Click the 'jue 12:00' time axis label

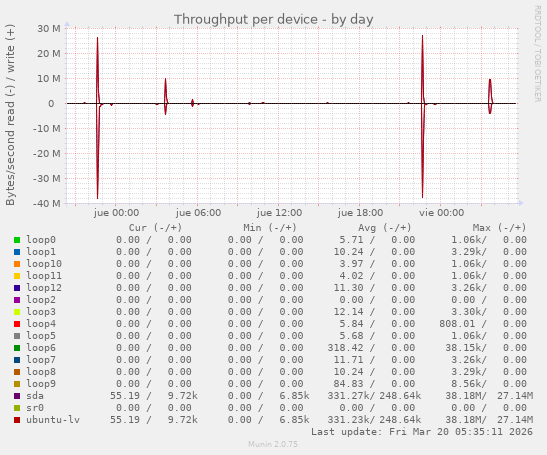[x=279, y=212]
